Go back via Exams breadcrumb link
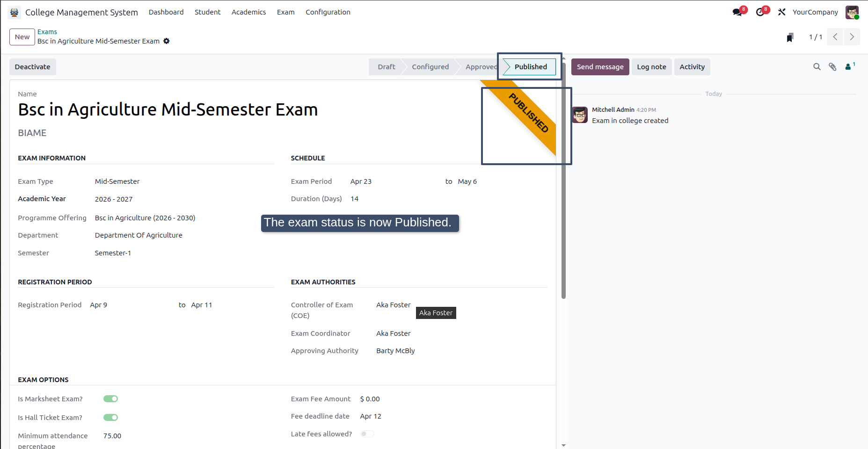Screen dimensions: 868x449 tap(47, 32)
